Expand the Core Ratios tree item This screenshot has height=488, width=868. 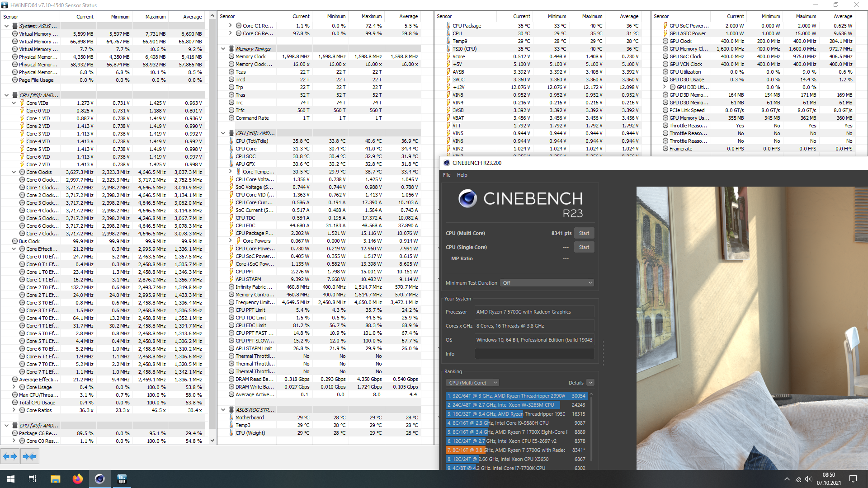pos(14,410)
